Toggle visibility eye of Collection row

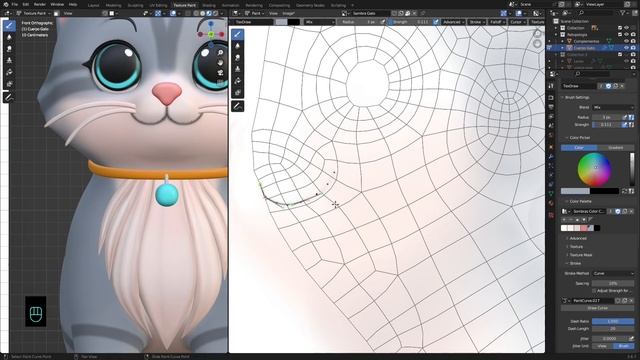pos(626,28)
